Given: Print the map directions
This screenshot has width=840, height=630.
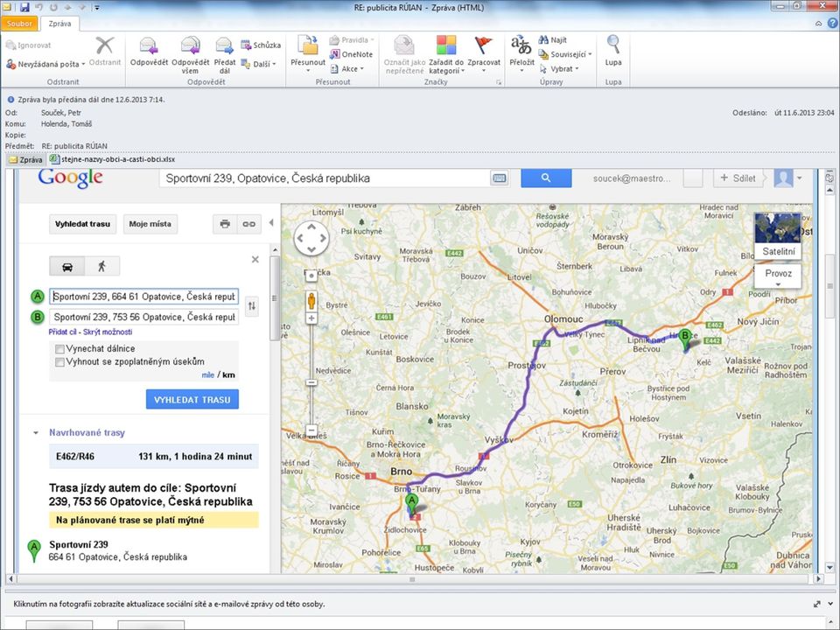Looking at the screenshot, I should [x=225, y=224].
